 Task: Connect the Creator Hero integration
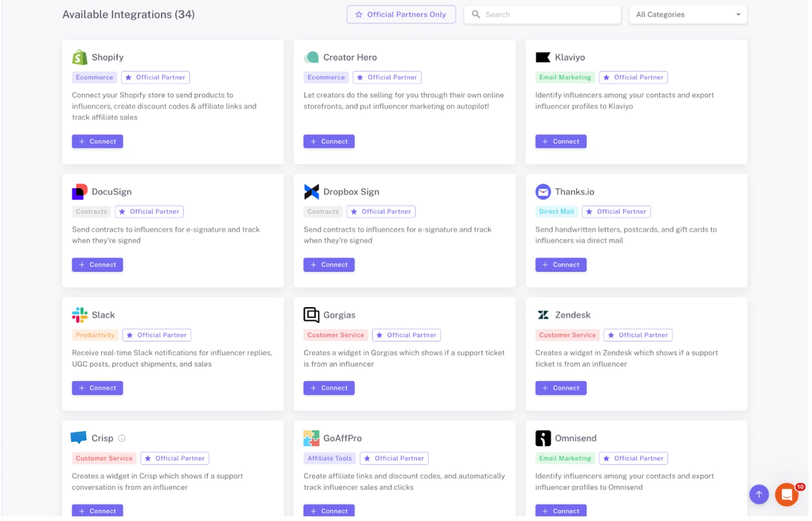329,142
